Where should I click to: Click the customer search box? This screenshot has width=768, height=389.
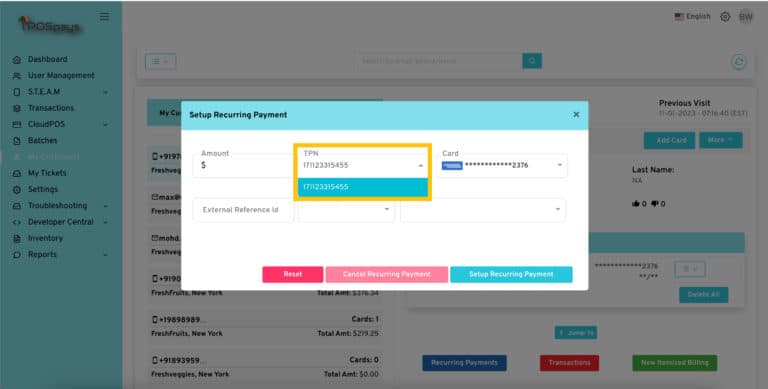439,61
